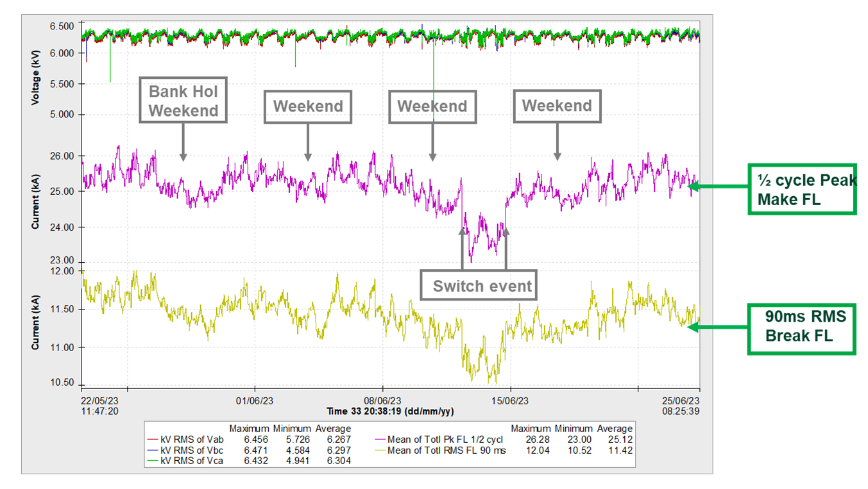Click the red kV RMS of Vab legend line
The height and width of the screenshot is (489, 868).
point(153,440)
